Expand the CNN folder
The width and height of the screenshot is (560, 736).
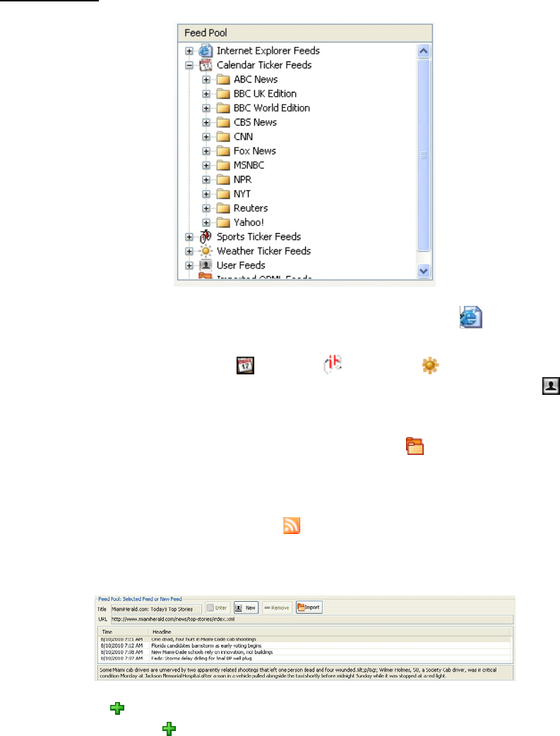pyautogui.click(x=206, y=136)
